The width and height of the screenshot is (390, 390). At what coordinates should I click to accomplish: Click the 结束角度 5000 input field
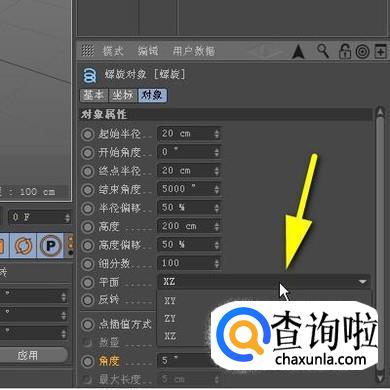pos(189,189)
